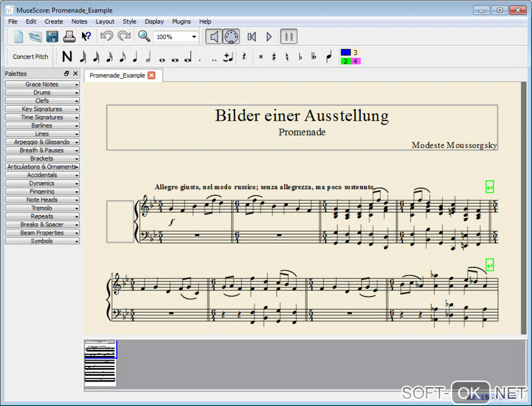Toggle Concert Pitch
Viewport: 532px width, 406px height.
click(x=31, y=57)
